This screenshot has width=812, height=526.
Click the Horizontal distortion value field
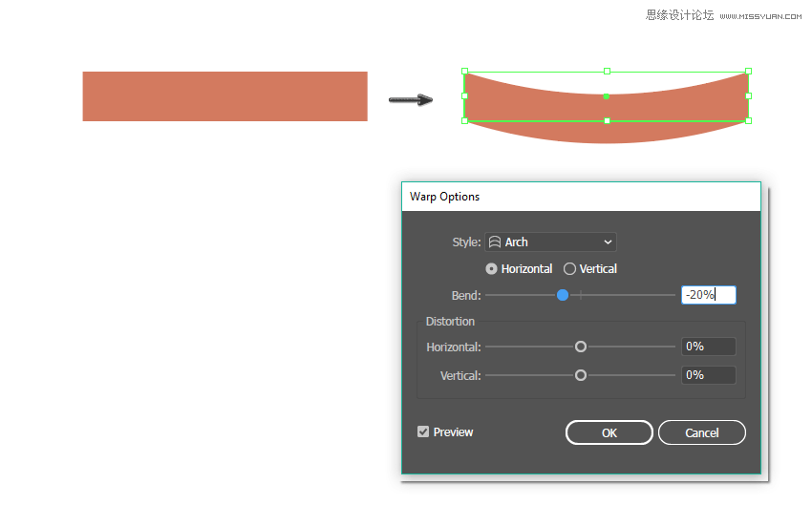coord(709,347)
